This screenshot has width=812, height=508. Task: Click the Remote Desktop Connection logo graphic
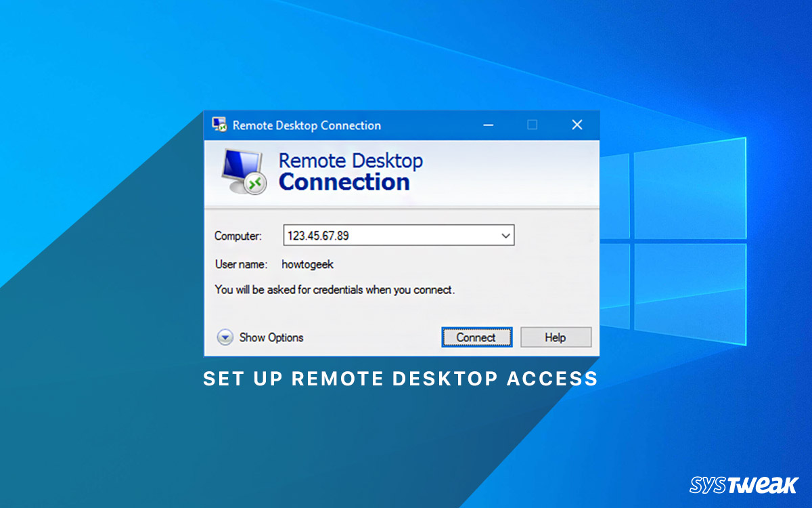point(242,169)
